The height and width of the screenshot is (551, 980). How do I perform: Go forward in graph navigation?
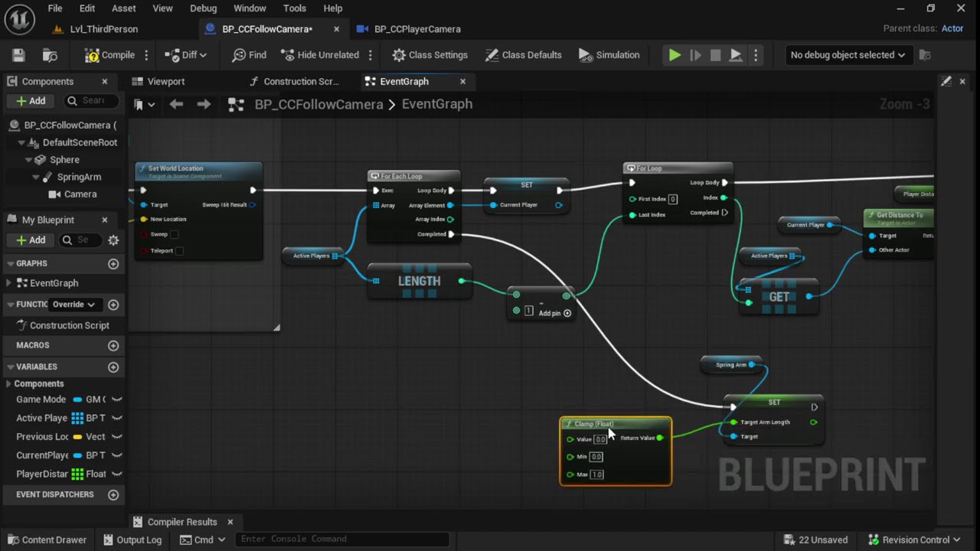point(204,104)
